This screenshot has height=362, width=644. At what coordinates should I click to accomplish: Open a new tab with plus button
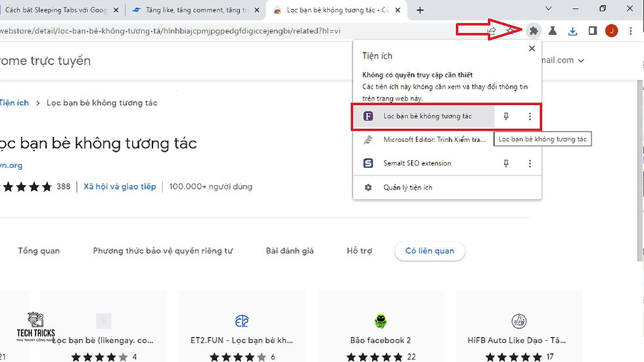click(420, 11)
